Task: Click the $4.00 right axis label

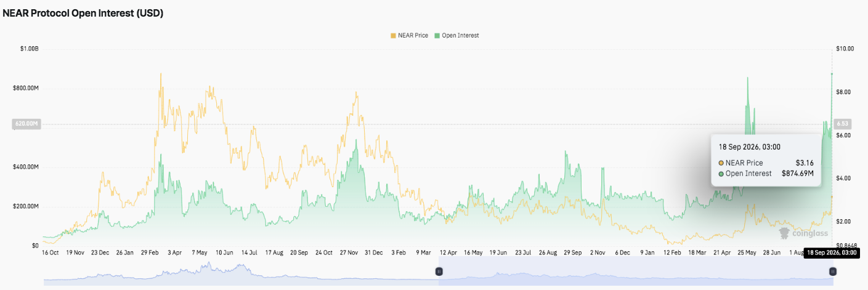Action: pyautogui.click(x=843, y=178)
